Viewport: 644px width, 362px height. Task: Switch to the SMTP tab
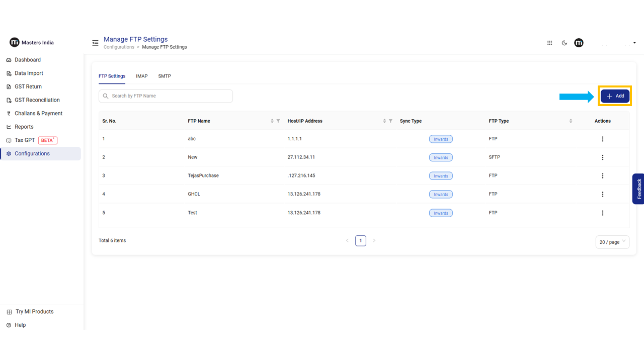pyautogui.click(x=165, y=76)
